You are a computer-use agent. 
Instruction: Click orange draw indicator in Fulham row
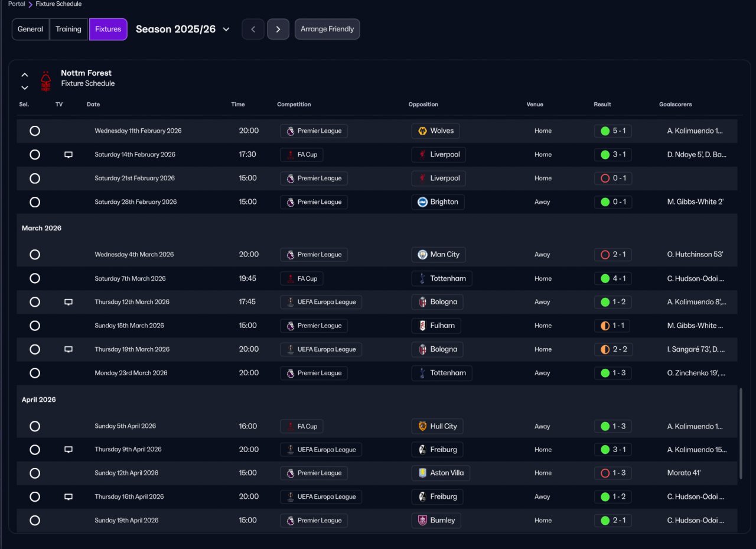(x=605, y=326)
